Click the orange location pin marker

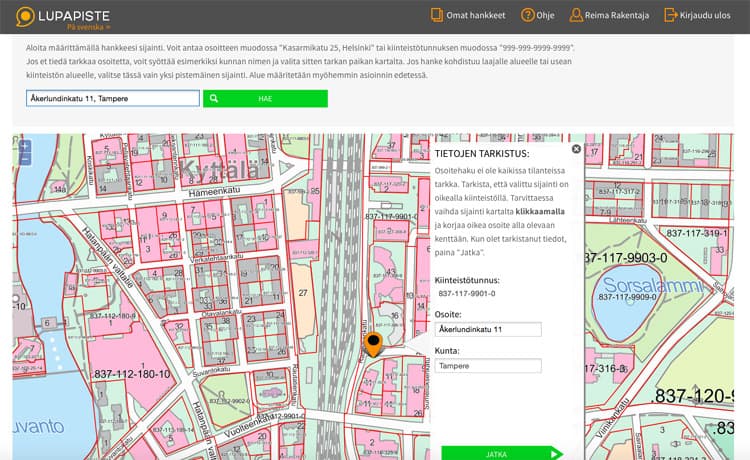(373, 345)
